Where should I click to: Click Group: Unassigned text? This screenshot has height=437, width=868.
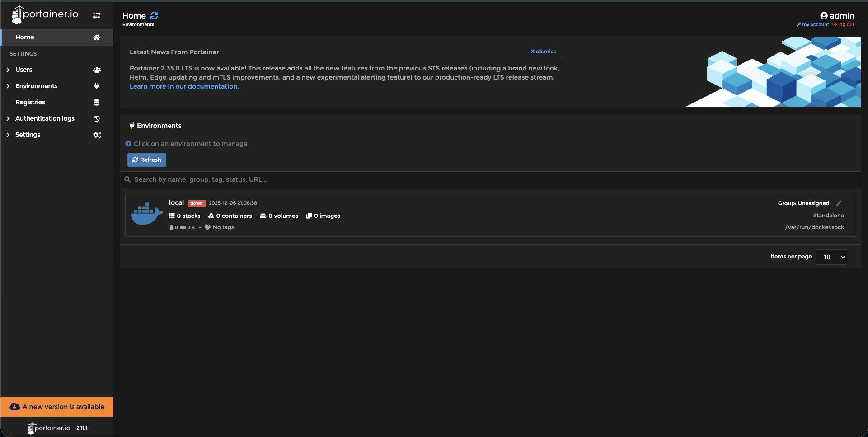[803, 203]
